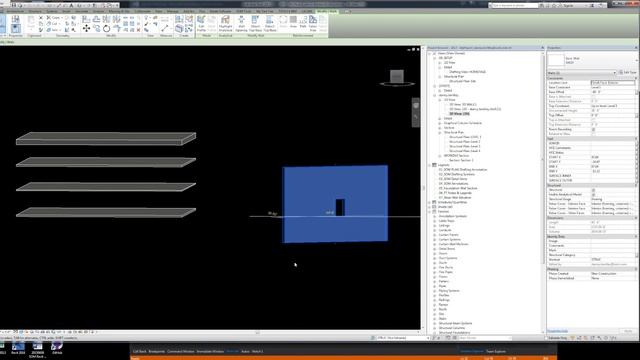Toggle the Top is Attached checkbox
This screenshot has width=640, height=360.
[593, 120]
